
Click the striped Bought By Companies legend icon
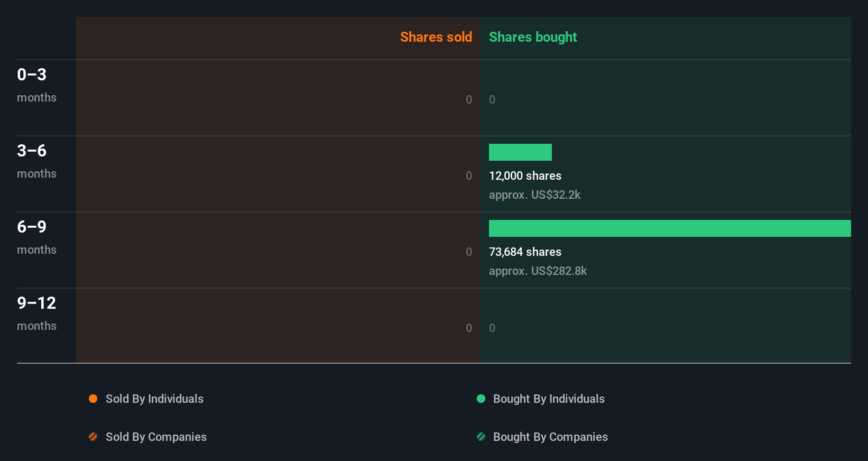[481, 437]
